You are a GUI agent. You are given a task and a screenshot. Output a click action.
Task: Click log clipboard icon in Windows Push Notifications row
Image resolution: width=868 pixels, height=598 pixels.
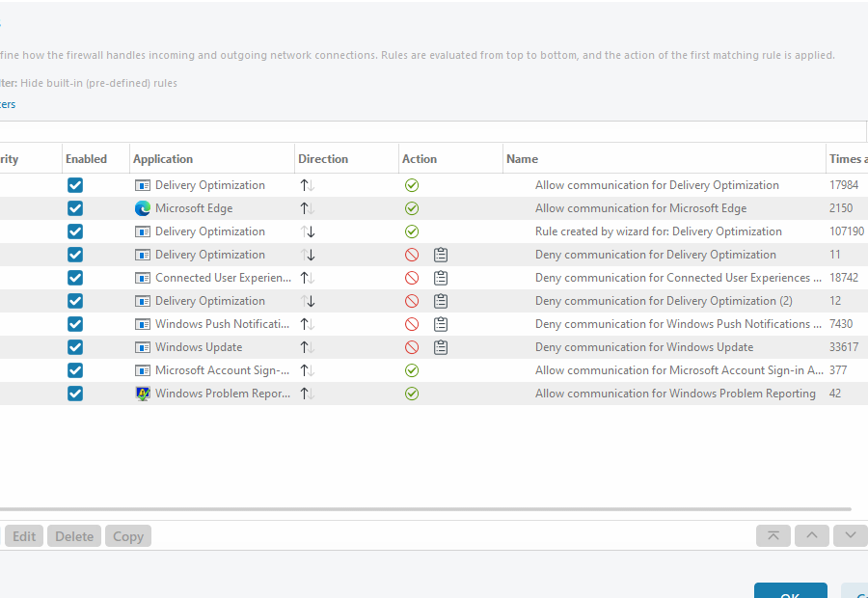pos(441,324)
